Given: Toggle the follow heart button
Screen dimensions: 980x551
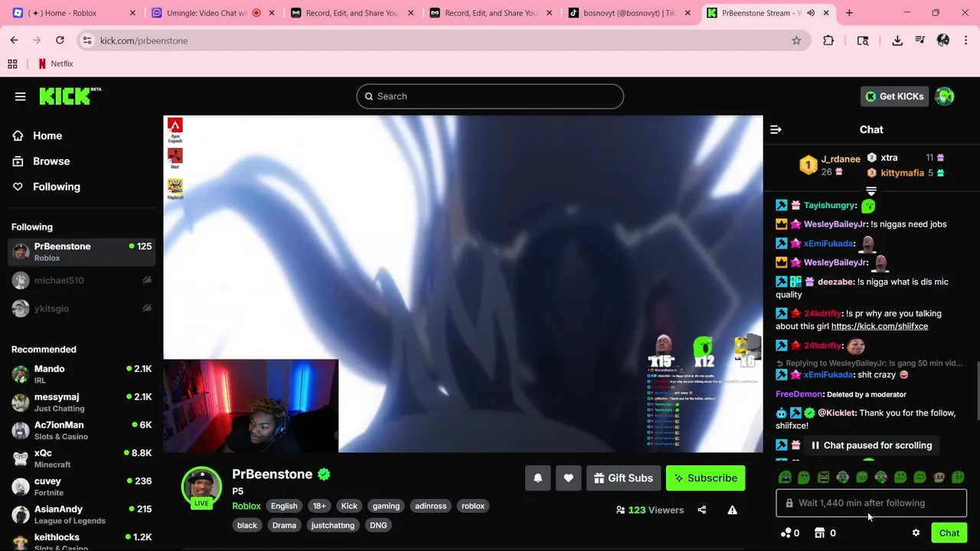Looking at the screenshot, I should pyautogui.click(x=568, y=478).
